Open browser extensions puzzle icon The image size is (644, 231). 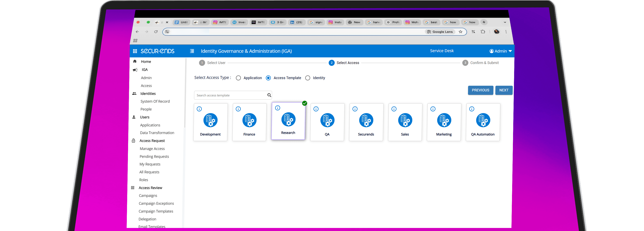[483, 32]
